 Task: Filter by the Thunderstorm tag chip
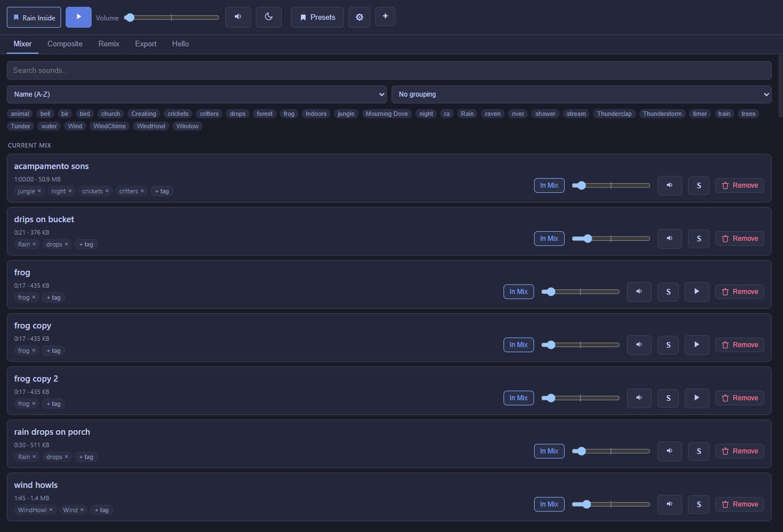[x=662, y=114]
